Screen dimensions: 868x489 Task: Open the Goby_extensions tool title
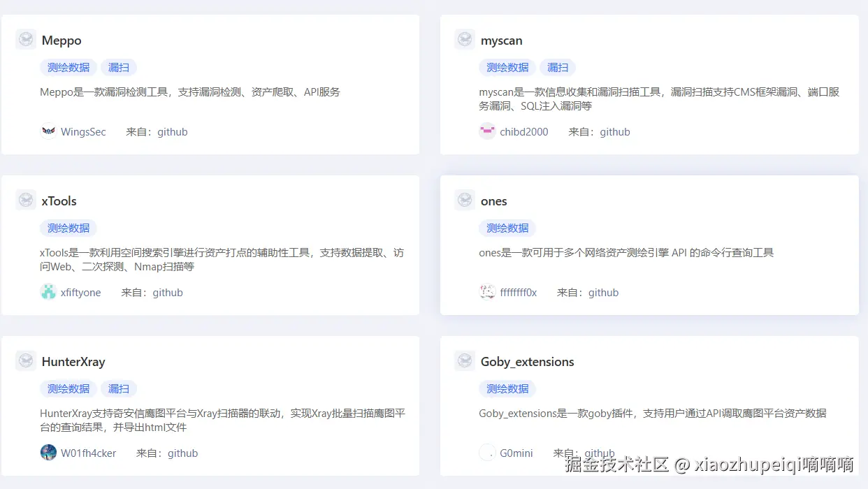point(527,362)
